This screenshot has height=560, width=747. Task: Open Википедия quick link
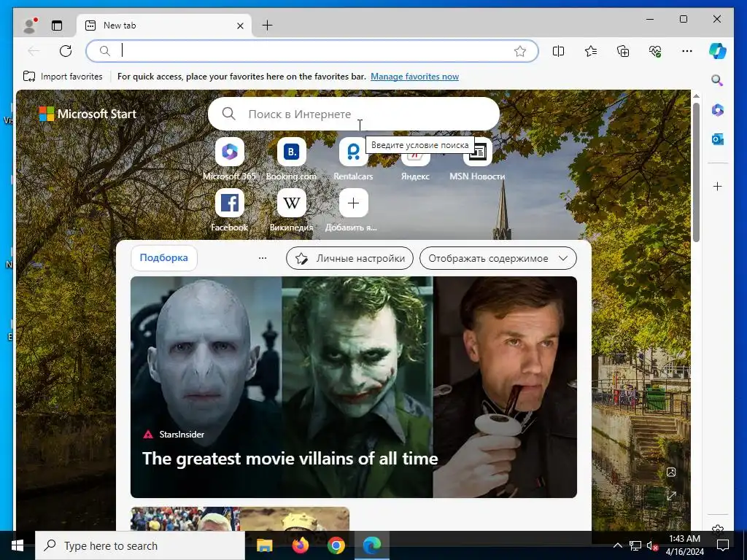pos(292,210)
